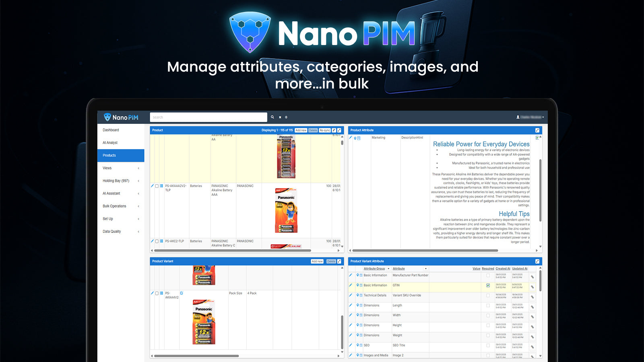Image resolution: width=644 pixels, height=362 pixels.
Task: Maximize the Product Variant panel
Action: pyautogui.click(x=339, y=261)
